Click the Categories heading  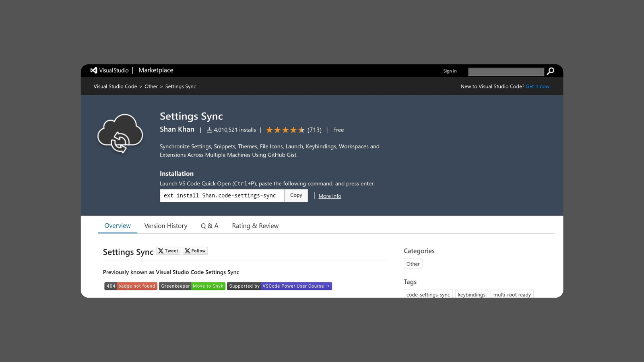(x=419, y=251)
